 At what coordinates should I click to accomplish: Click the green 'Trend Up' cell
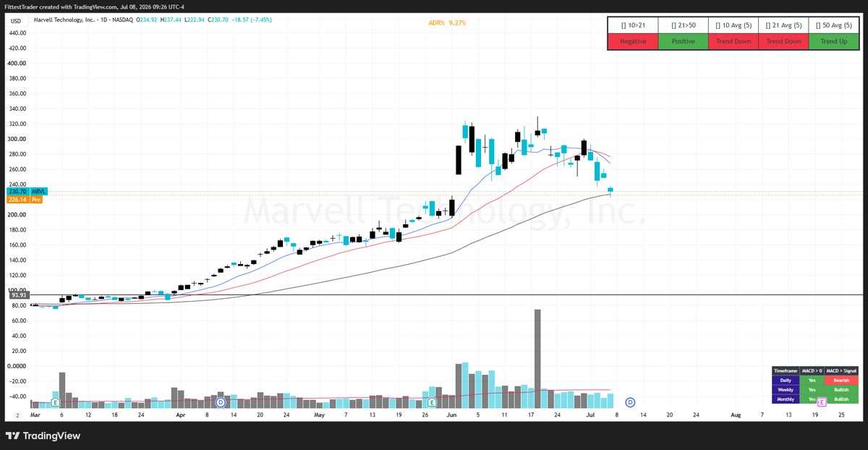834,41
